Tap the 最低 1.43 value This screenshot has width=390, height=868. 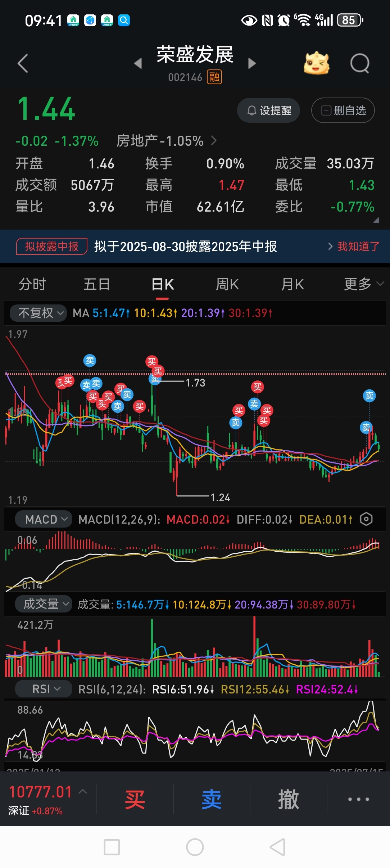pos(362,185)
